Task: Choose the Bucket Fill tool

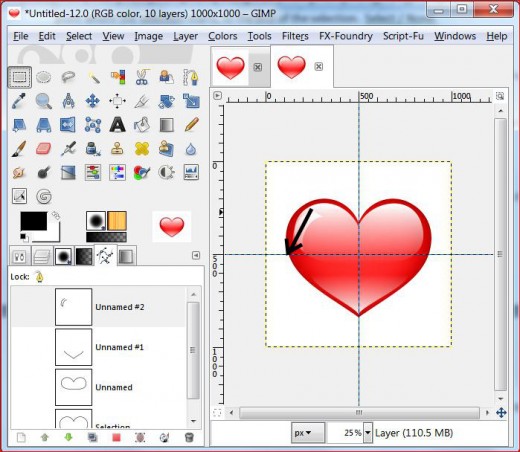Action: click(142, 125)
